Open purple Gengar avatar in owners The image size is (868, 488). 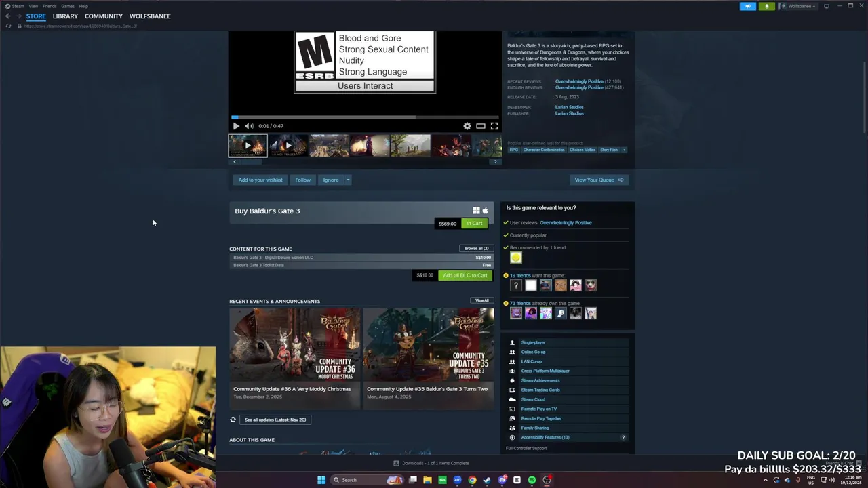pos(516,313)
